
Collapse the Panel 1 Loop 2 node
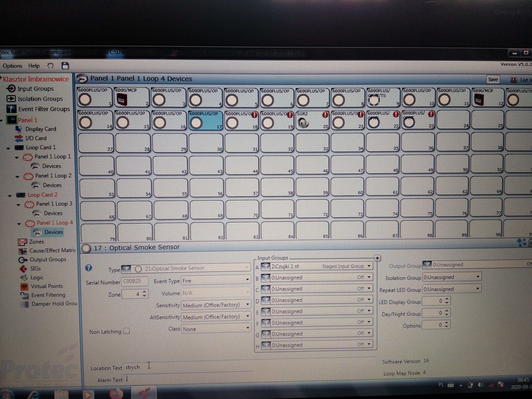point(17,177)
